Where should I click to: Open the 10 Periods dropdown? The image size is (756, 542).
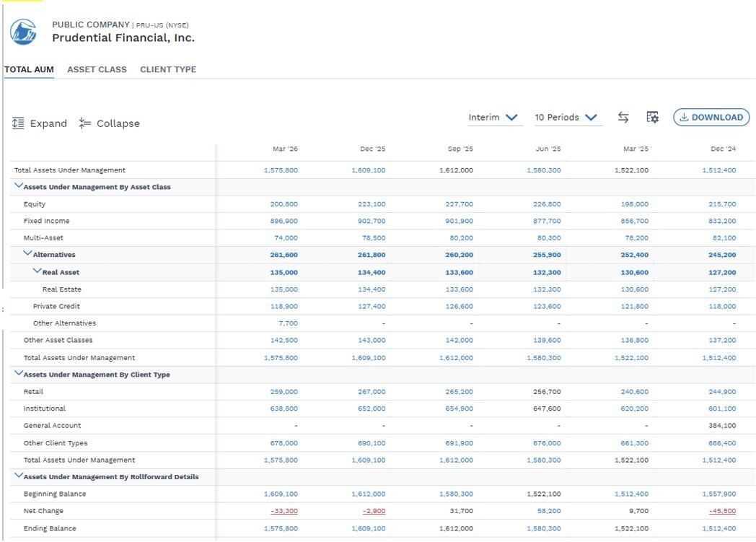pos(568,118)
